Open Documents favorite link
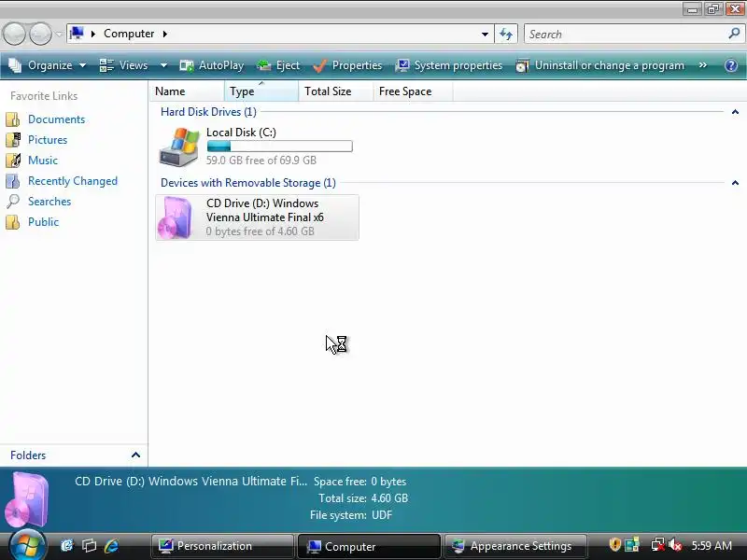The width and height of the screenshot is (747, 560). coord(56,119)
